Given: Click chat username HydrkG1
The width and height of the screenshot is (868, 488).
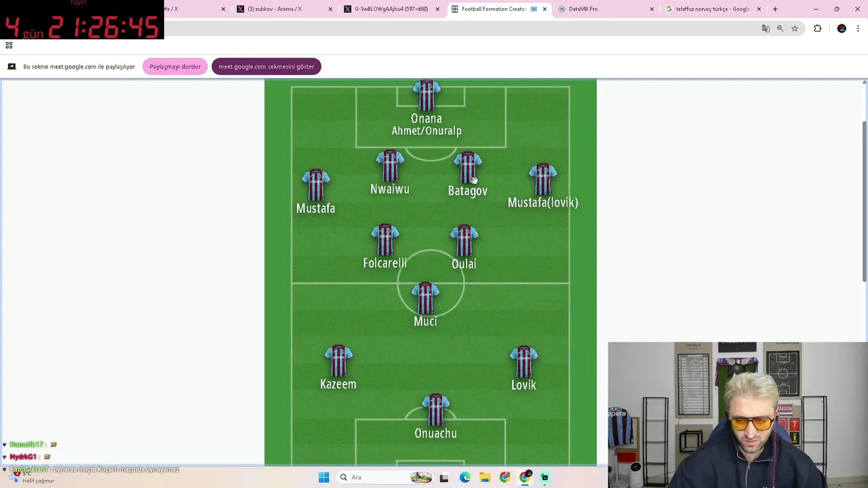Looking at the screenshot, I should click(x=23, y=457).
